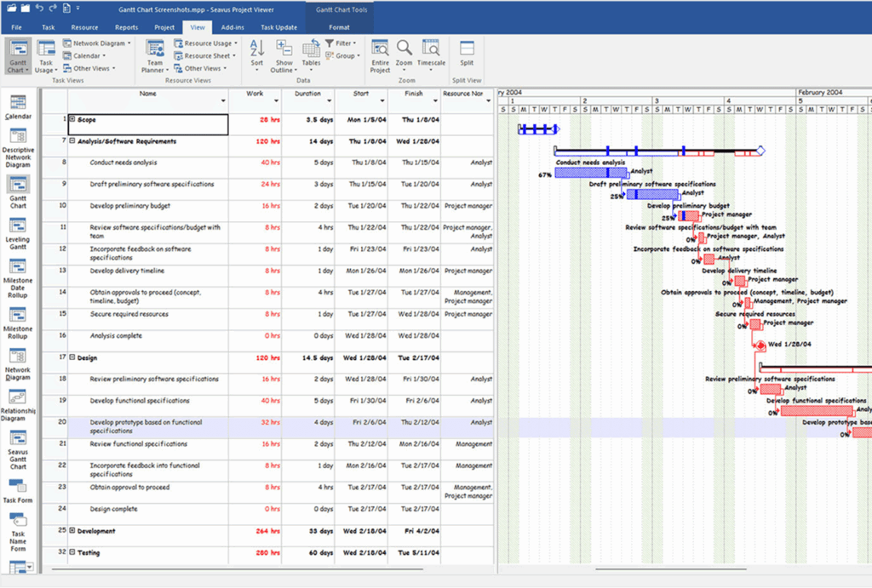Viewport: 872px width, 588px height.
Task: Select Leveling Gantt in sidebar
Action: click(x=18, y=234)
